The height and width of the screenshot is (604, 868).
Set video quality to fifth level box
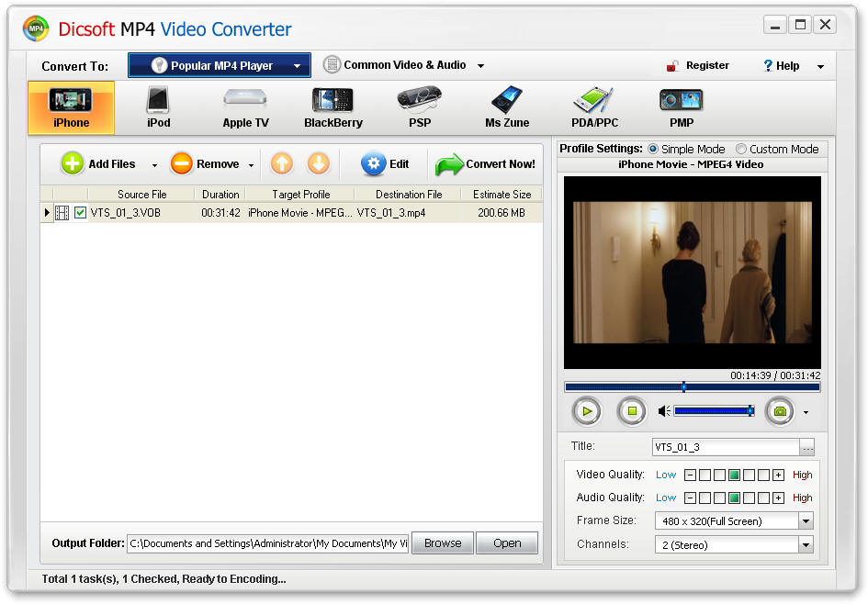(764, 475)
